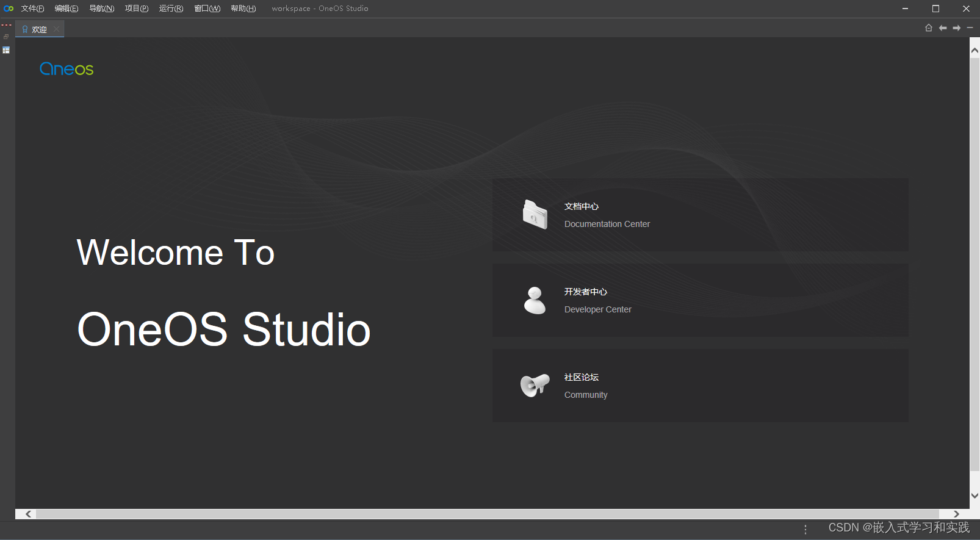Open the 导航(N) menu
The height and width of the screenshot is (540, 980).
101,9
